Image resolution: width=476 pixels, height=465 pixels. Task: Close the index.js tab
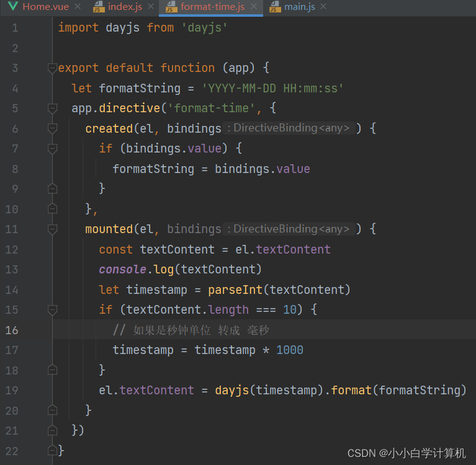(151, 6)
